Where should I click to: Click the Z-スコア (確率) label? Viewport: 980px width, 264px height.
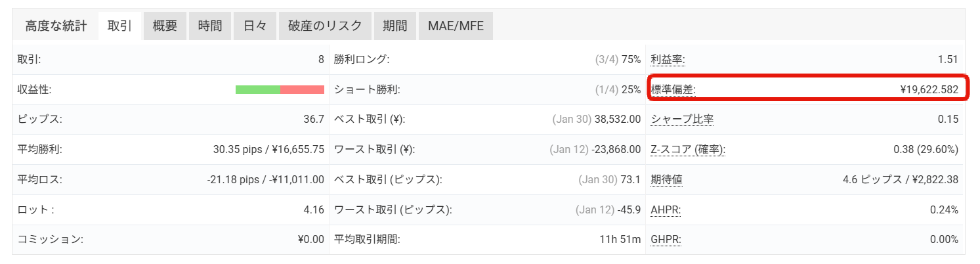coord(688,150)
